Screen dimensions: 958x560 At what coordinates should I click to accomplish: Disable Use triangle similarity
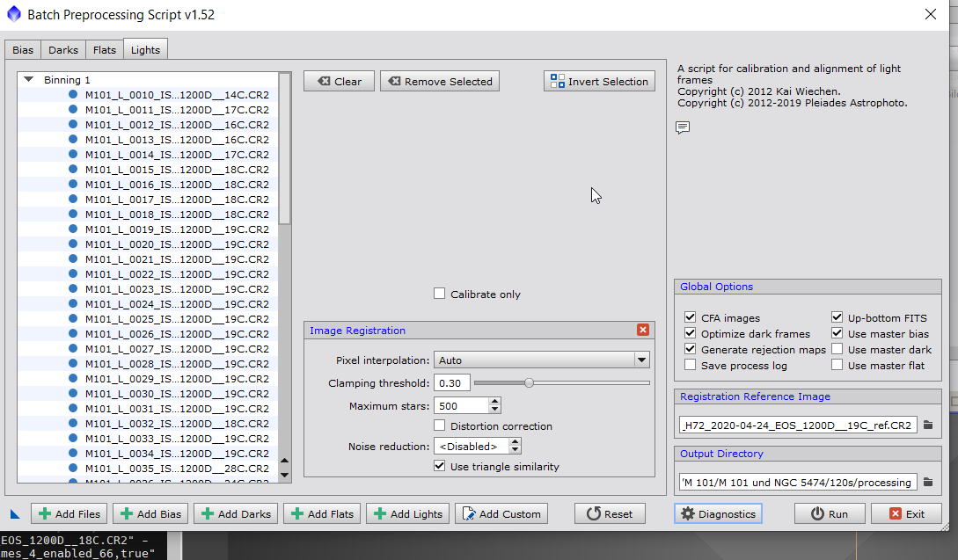point(439,466)
